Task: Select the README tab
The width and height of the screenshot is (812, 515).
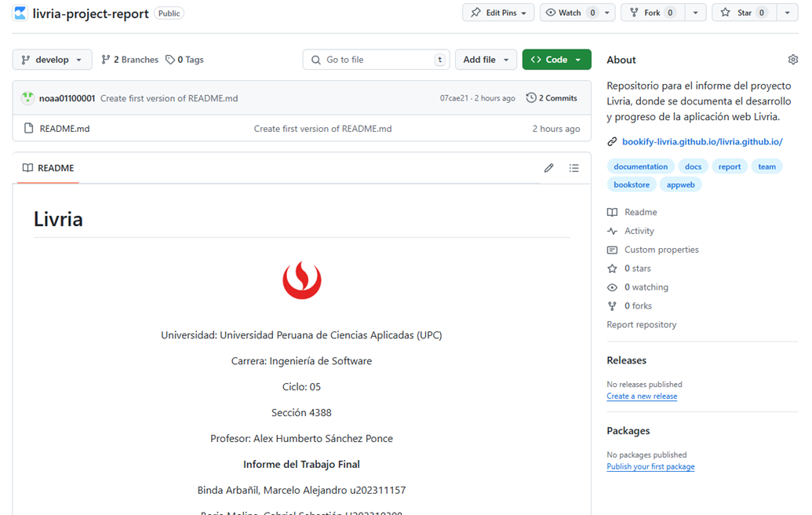Action: [x=48, y=168]
